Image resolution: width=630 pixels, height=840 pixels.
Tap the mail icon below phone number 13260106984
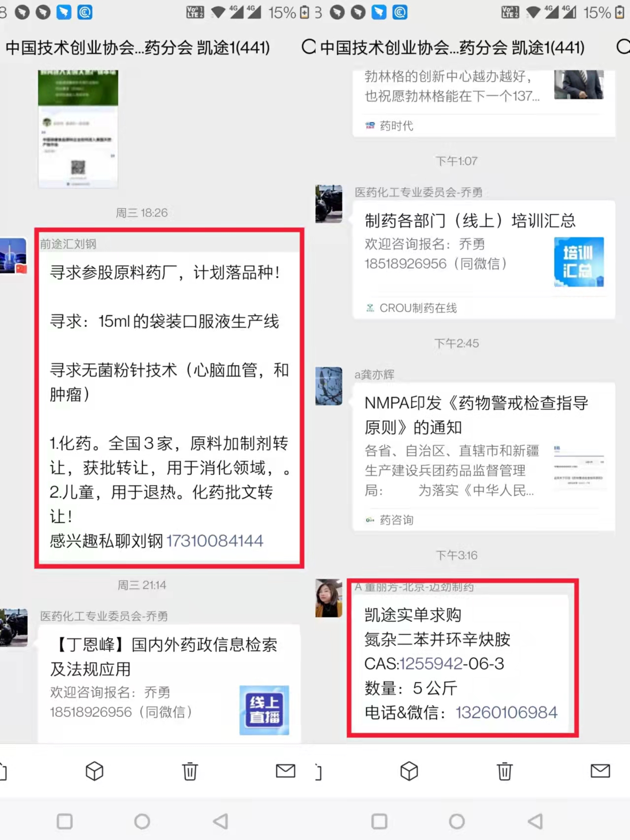(x=600, y=771)
